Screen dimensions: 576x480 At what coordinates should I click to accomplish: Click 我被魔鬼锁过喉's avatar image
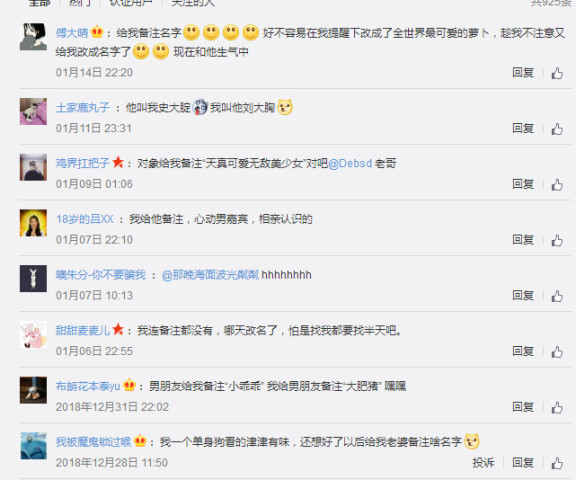coord(33,446)
